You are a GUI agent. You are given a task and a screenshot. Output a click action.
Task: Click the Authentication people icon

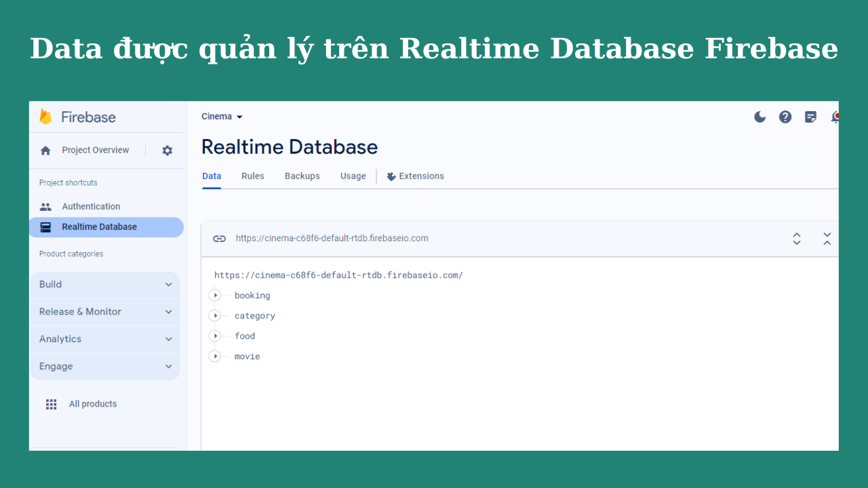tap(45, 207)
